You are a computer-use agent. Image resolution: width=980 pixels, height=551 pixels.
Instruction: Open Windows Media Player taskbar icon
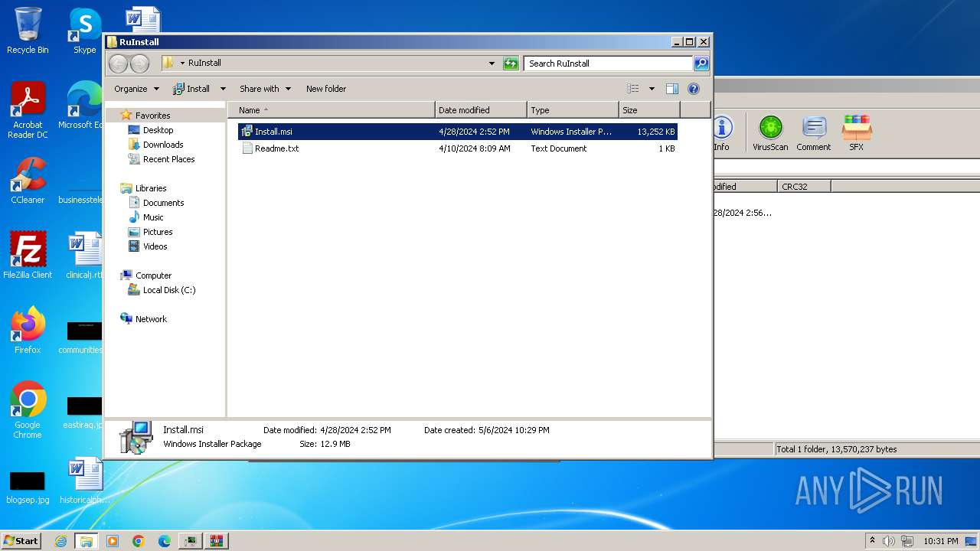point(113,541)
